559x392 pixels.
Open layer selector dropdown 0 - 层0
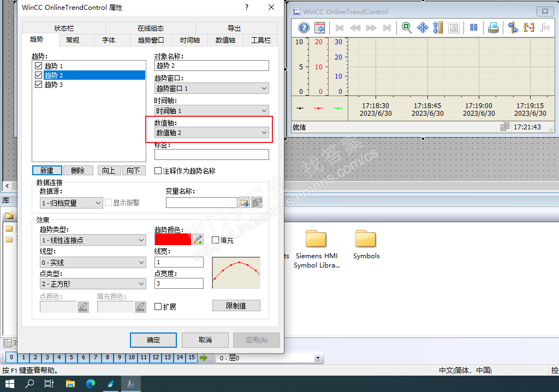pos(268,358)
